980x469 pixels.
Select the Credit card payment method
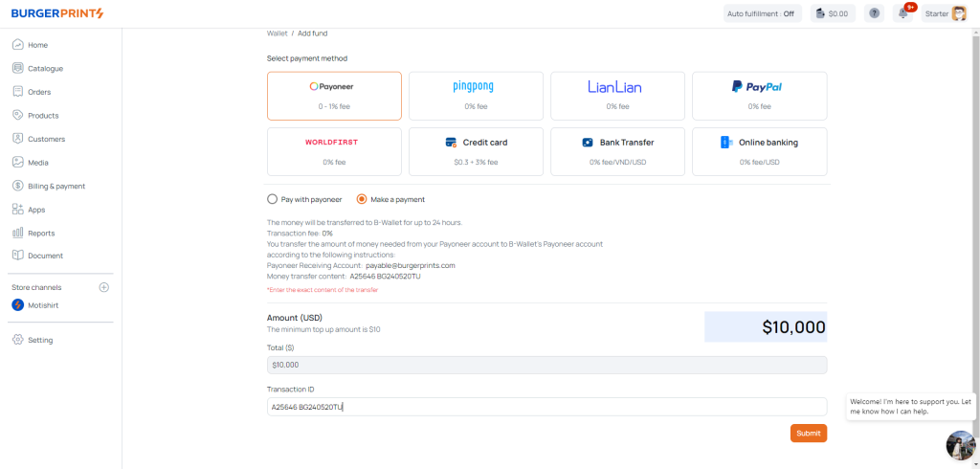pyautogui.click(x=476, y=151)
